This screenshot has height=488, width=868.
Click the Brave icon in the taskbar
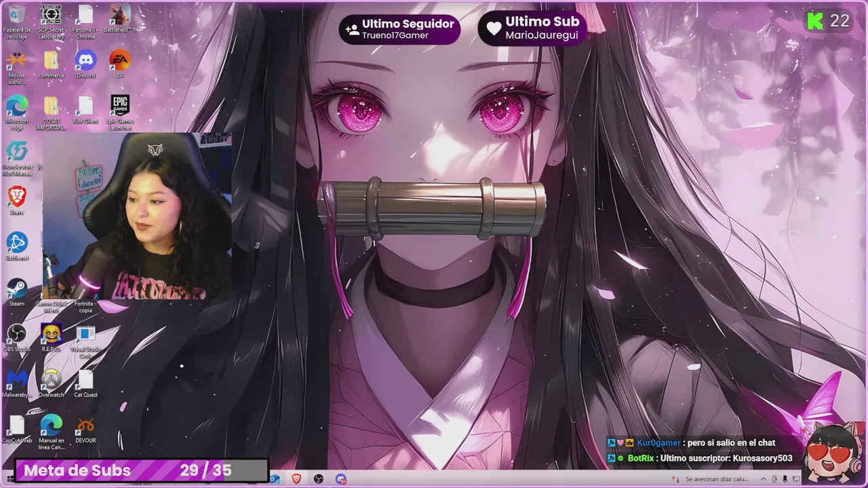click(296, 479)
